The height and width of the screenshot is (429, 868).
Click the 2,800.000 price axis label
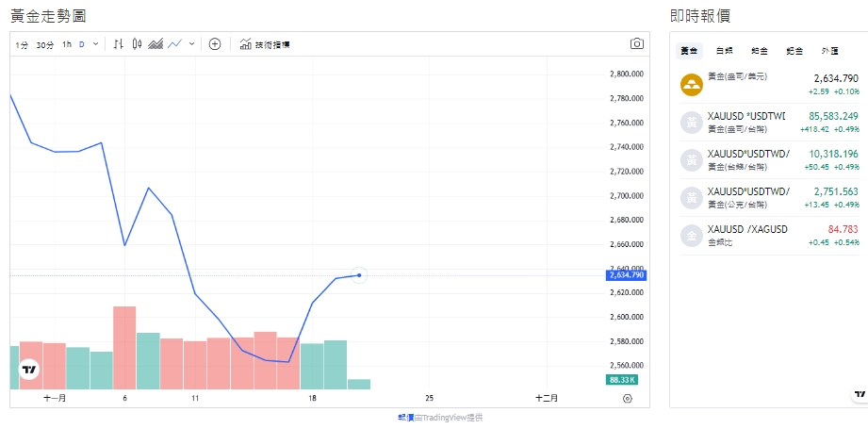pyautogui.click(x=627, y=74)
